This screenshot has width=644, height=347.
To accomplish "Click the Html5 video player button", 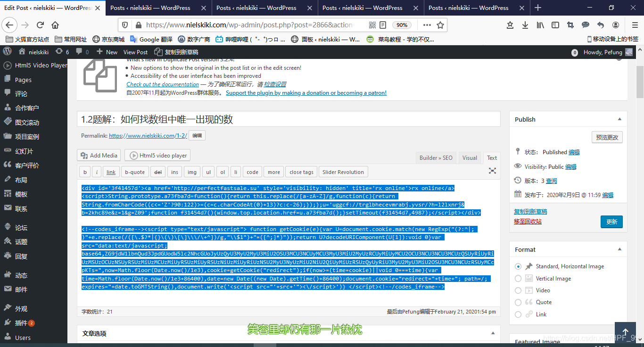I will 157,155.
